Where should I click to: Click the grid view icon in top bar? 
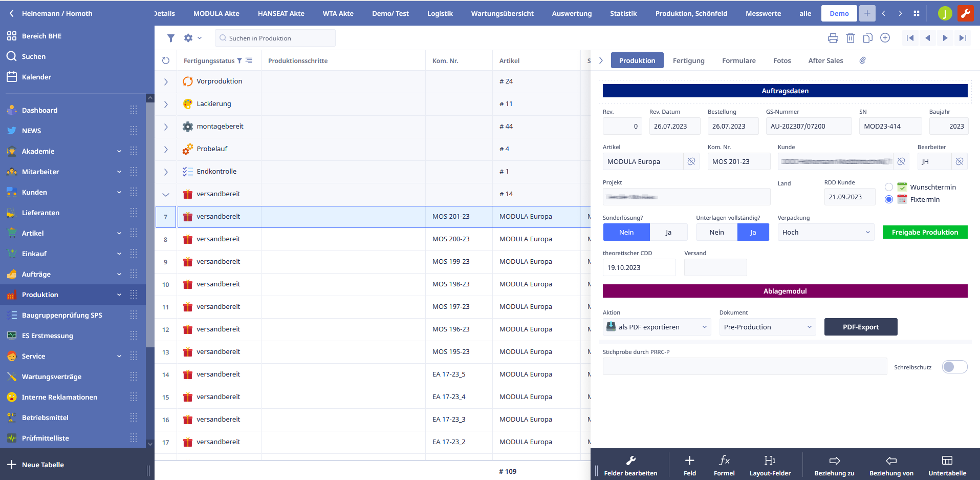[917, 13]
